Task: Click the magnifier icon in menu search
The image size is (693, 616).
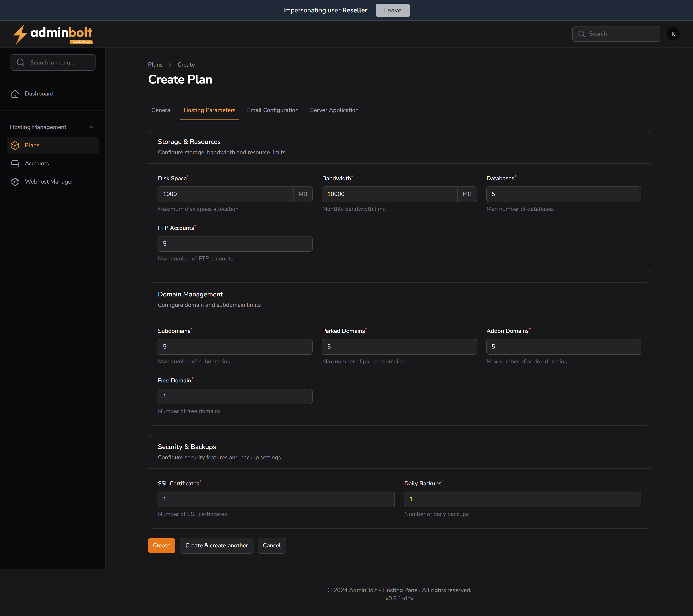Action: click(21, 62)
